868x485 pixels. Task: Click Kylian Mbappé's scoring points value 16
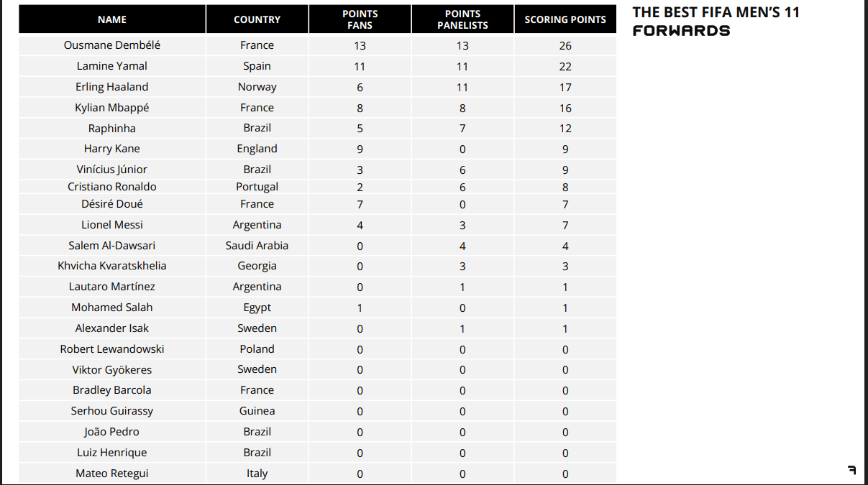coord(565,108)
